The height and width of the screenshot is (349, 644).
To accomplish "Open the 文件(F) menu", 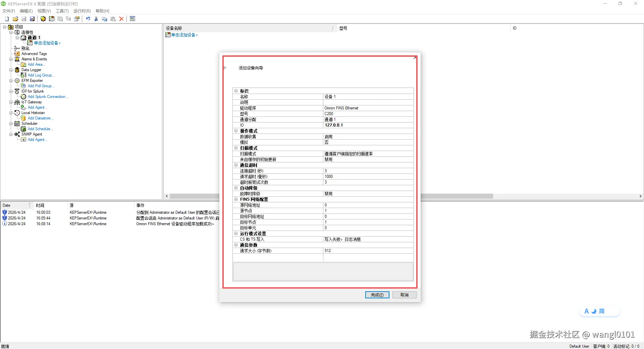I will click(9, 11).
